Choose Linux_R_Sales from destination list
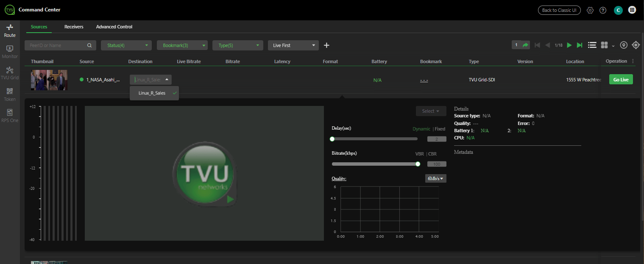Image resolution: width=644 pixels, height=264 pixels. [x=154, y=93]
